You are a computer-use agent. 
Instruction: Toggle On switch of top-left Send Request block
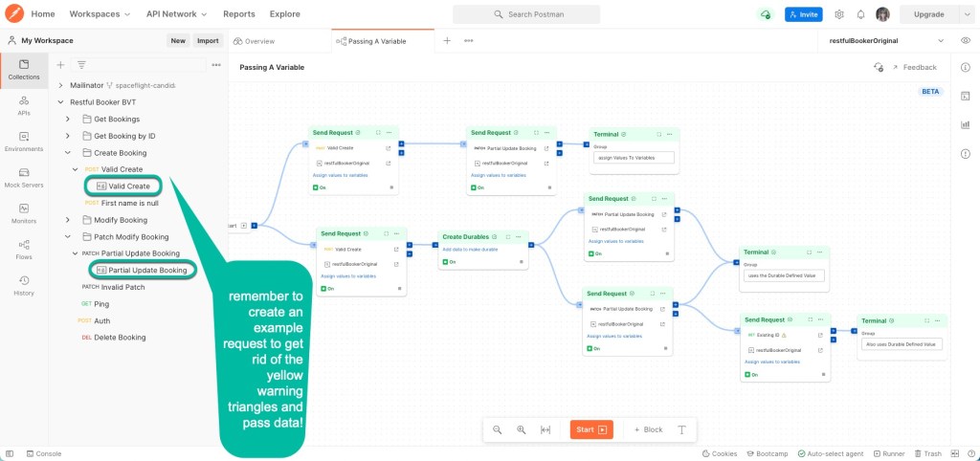coord(320,187)
